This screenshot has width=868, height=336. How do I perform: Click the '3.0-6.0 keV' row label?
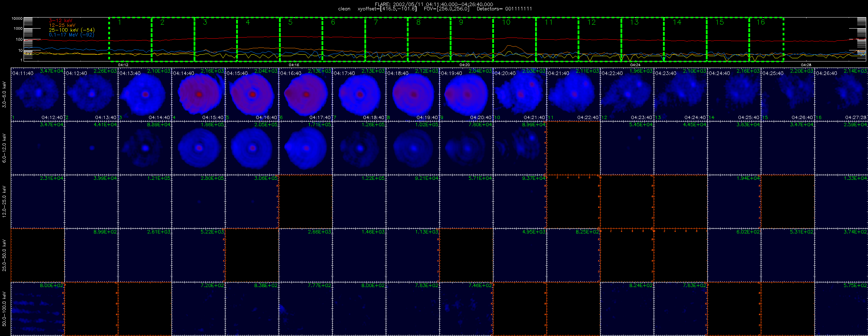point(4,94)
